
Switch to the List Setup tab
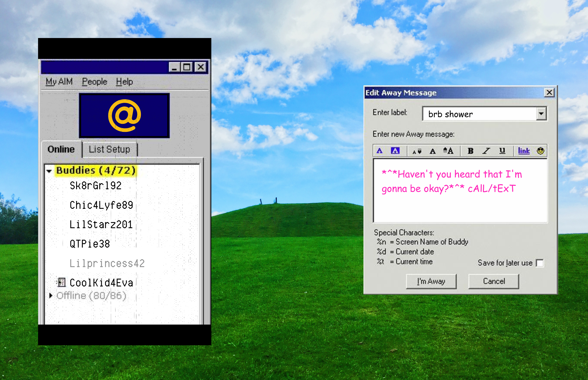coord(110,149)
